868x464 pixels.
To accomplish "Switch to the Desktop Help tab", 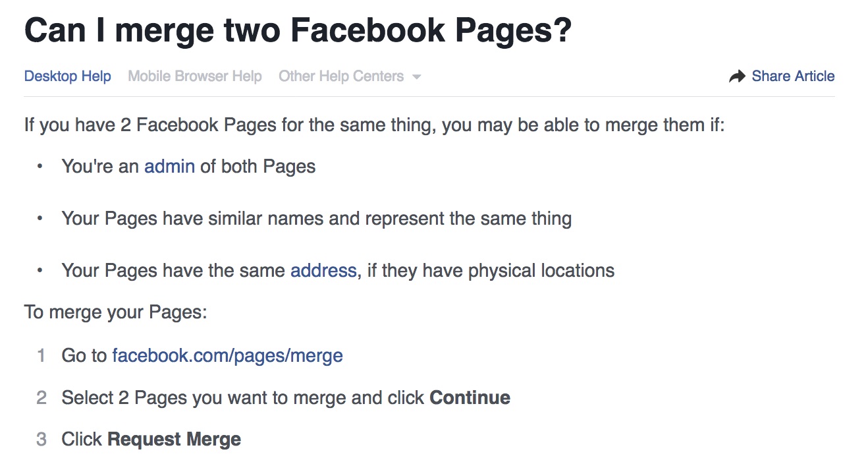I will click(x=67, y=76).
